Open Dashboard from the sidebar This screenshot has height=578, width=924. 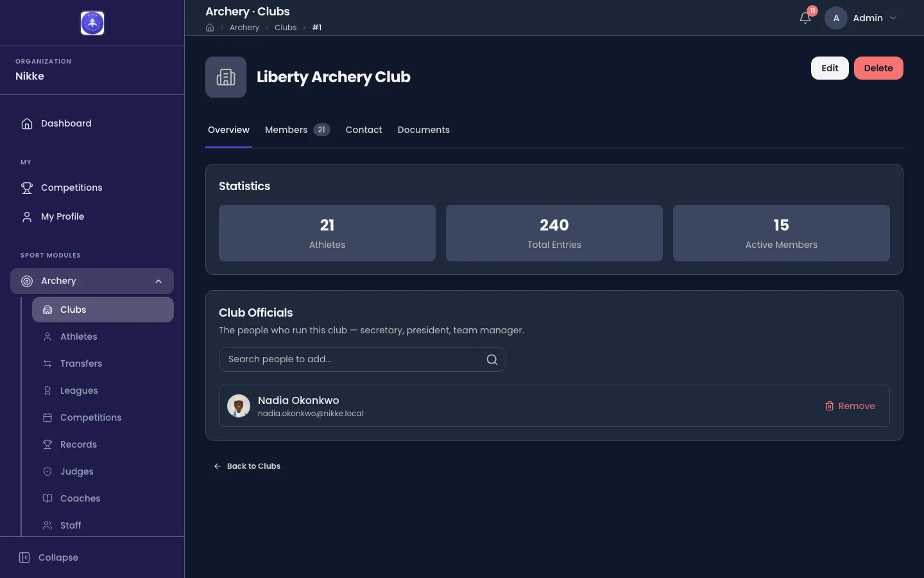(x=92, y=123)
